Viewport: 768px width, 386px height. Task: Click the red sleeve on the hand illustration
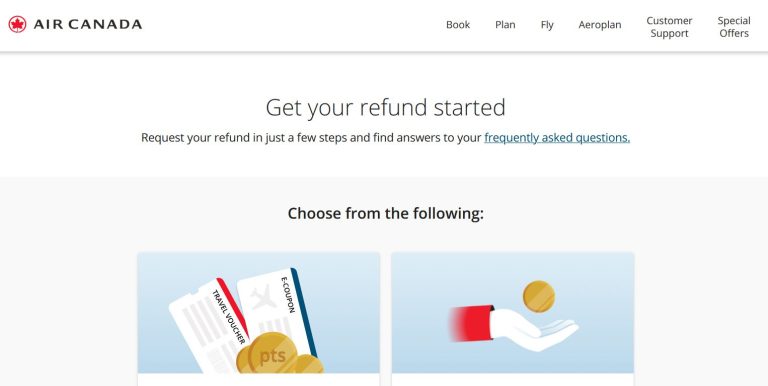point(471,323)
